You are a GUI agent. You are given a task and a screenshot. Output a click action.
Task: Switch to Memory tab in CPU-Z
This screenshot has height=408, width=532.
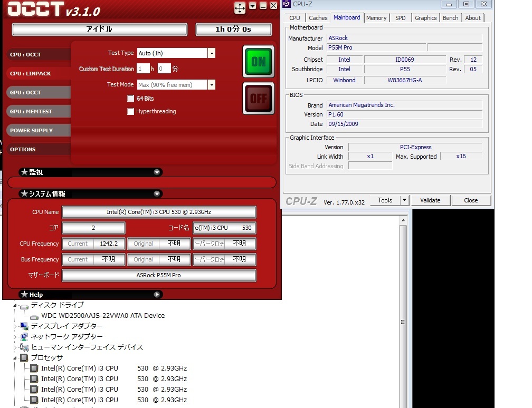point(376,18)
